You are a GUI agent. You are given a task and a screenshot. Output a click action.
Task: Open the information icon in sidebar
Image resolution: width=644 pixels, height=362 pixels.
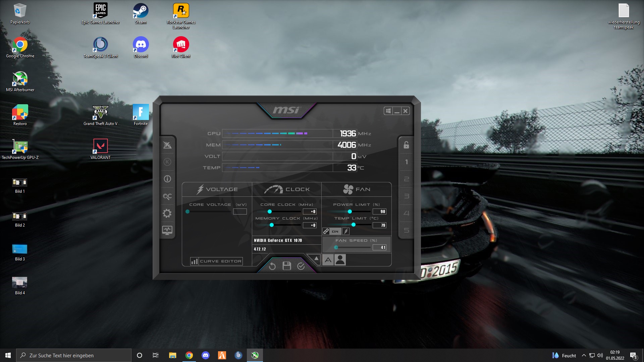167,179
